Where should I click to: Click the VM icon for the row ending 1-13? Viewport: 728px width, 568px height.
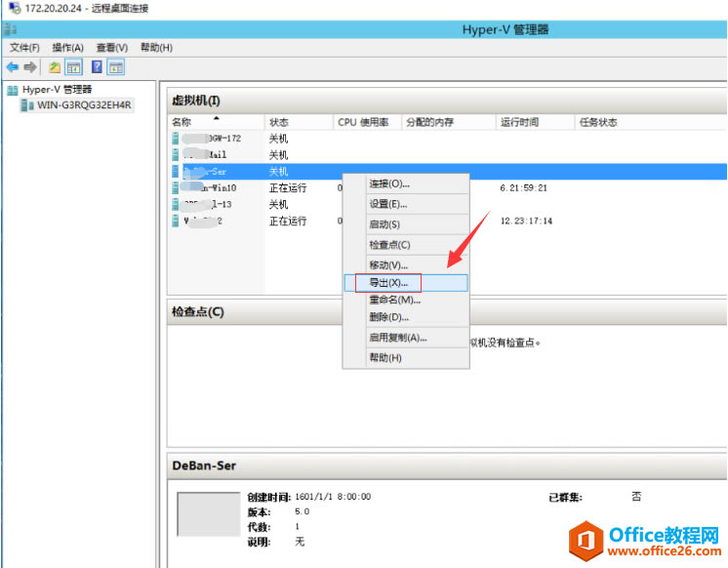pos(175,204)
